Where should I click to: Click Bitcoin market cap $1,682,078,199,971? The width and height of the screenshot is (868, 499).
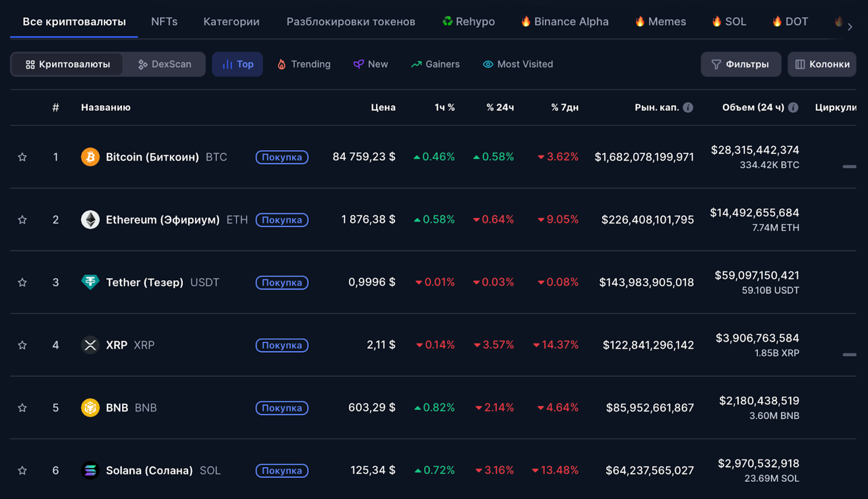(644, 157)
